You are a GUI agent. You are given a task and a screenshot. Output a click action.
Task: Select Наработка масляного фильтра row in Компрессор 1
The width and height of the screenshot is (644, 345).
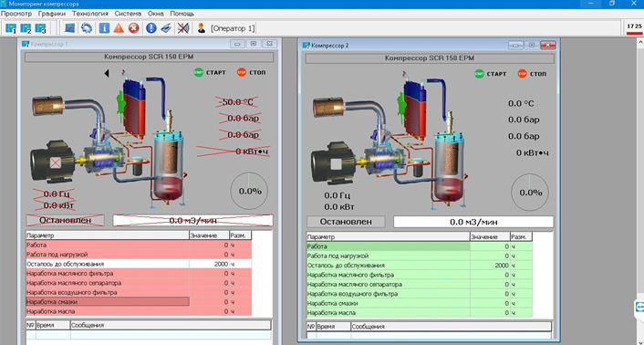point(139,274)
